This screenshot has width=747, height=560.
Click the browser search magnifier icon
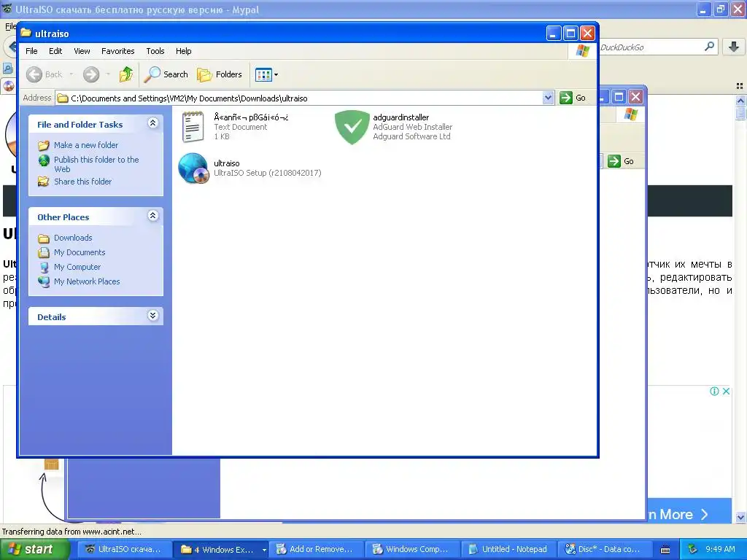709,47
